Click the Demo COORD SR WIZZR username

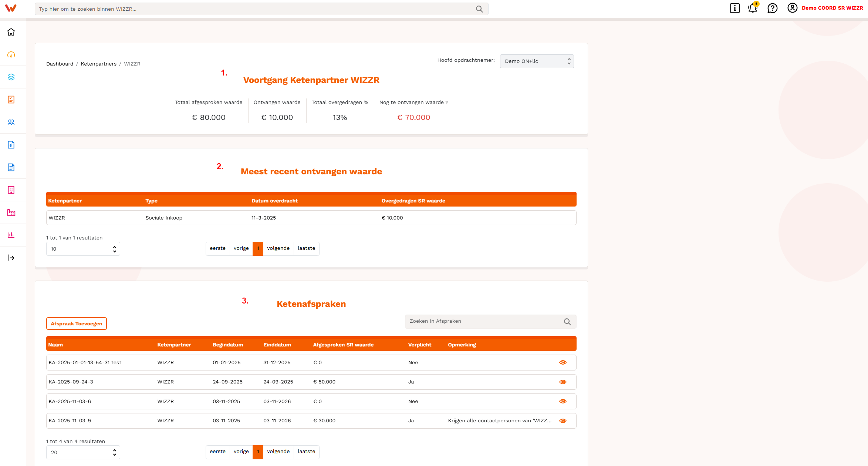[x=832, y=8]
